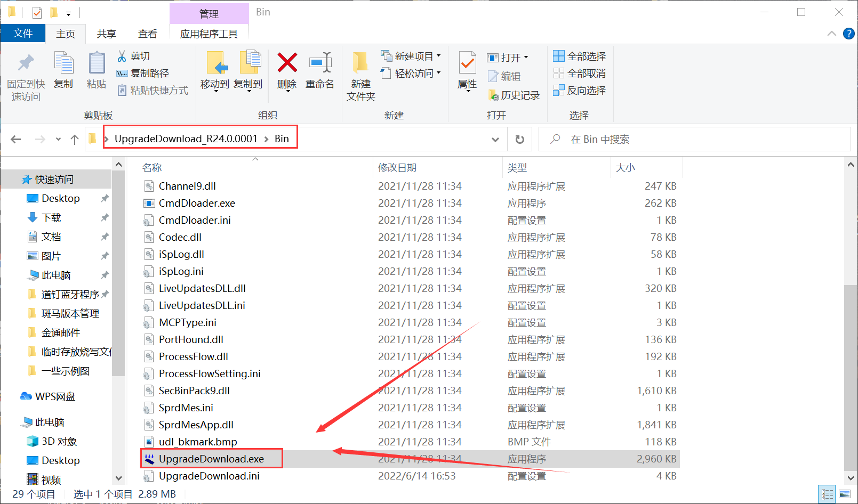Open Application Tools tab

[209, 34]
